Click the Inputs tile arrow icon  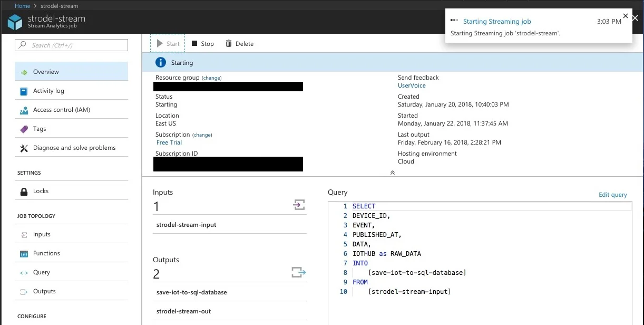299,205
